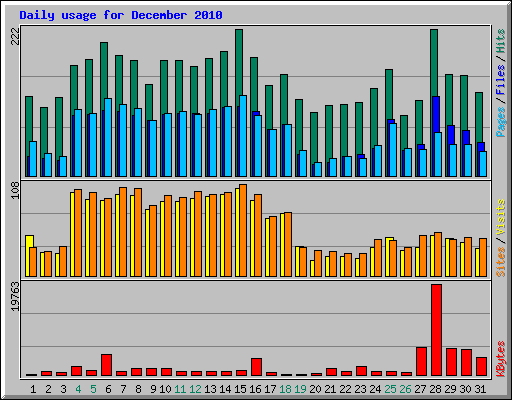Click the '222' hits axis value
The height and width of the screenshot is (400, 512).
[15, 36]
